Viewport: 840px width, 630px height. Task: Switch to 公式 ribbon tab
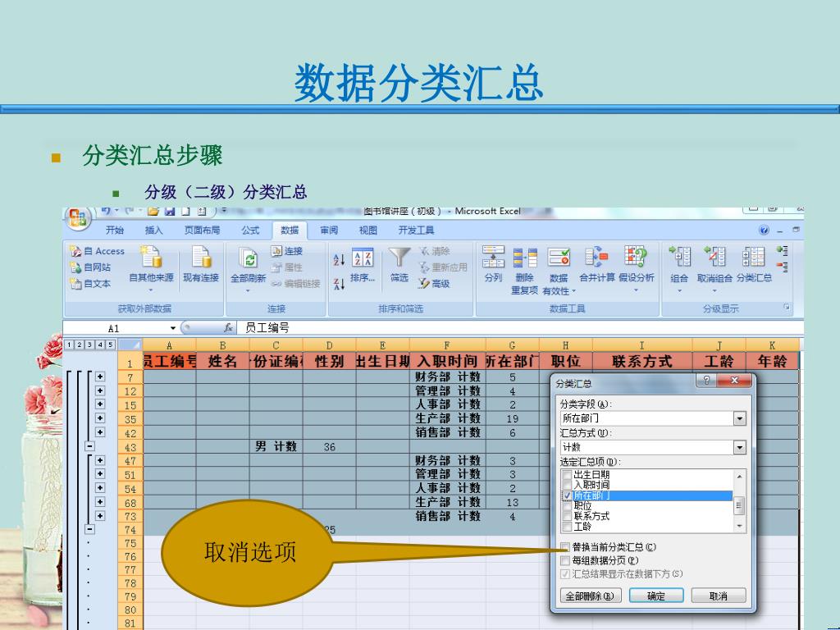point(250,231)
